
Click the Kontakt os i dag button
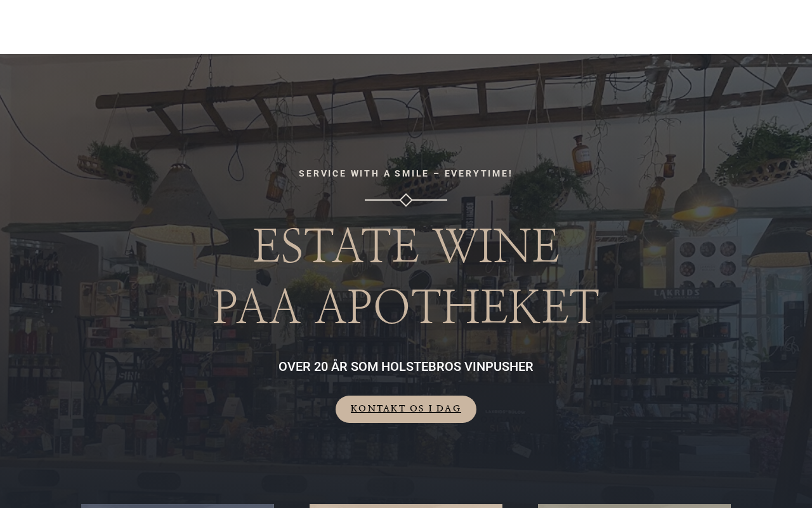[x=406, y=409]
